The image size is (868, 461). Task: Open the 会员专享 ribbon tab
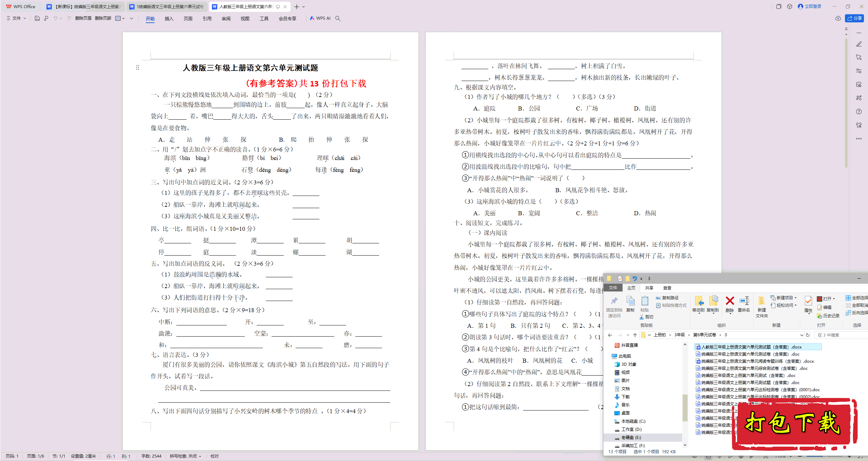point(287,19)
